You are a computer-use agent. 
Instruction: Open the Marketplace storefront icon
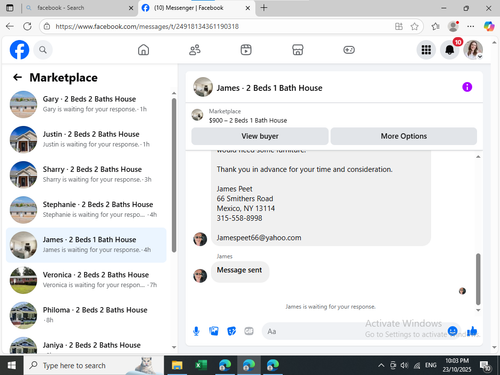298,50
